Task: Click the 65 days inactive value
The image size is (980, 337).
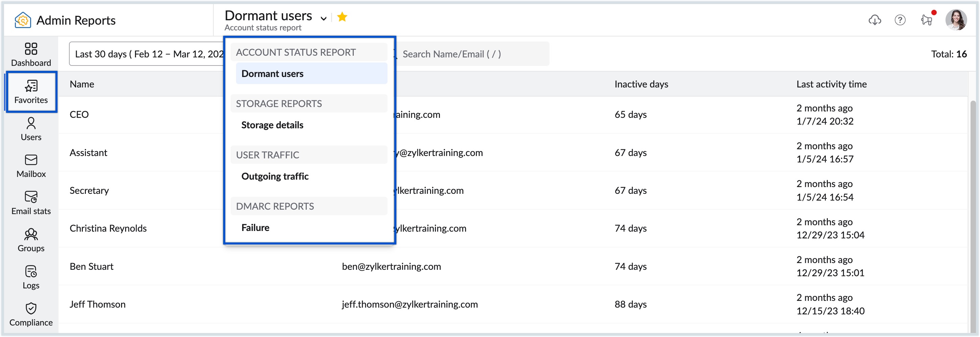Action: point(630,114)
